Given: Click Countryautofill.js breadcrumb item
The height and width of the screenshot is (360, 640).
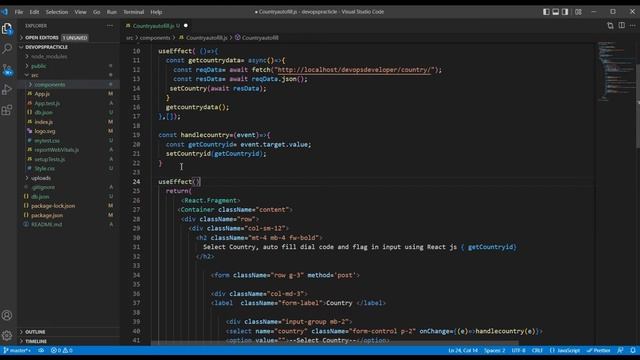Looking at the screenshot, I should [x=207, y=38].
